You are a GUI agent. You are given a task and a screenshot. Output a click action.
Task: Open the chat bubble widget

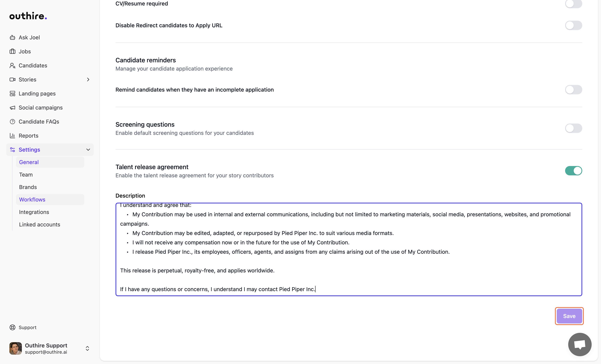tap(580, 344)
